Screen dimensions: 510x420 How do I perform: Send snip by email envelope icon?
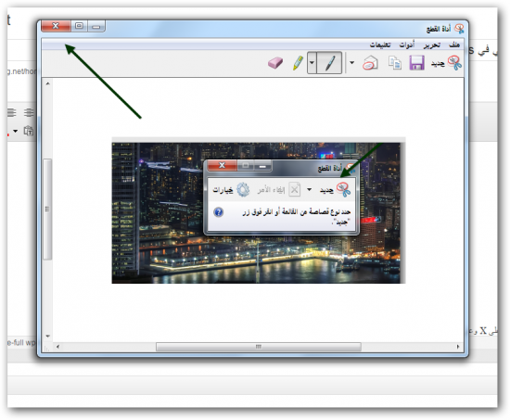370,63
